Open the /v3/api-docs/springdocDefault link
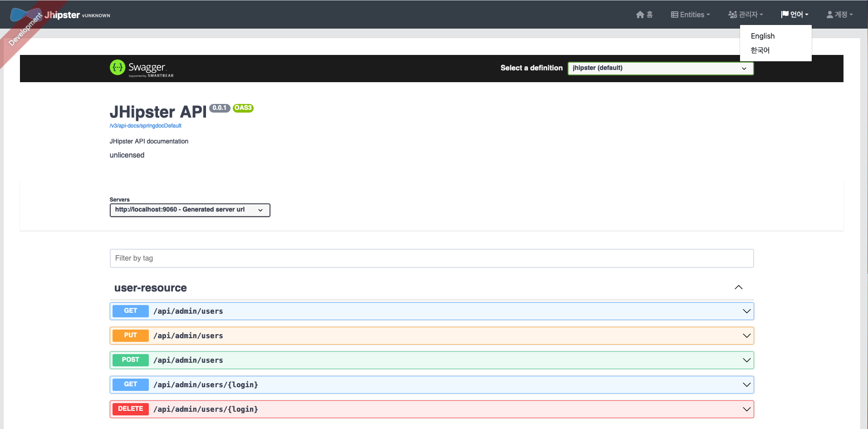The height and width of the screenshot is (429, 868). pyautogui.click(x=146, y=126)
